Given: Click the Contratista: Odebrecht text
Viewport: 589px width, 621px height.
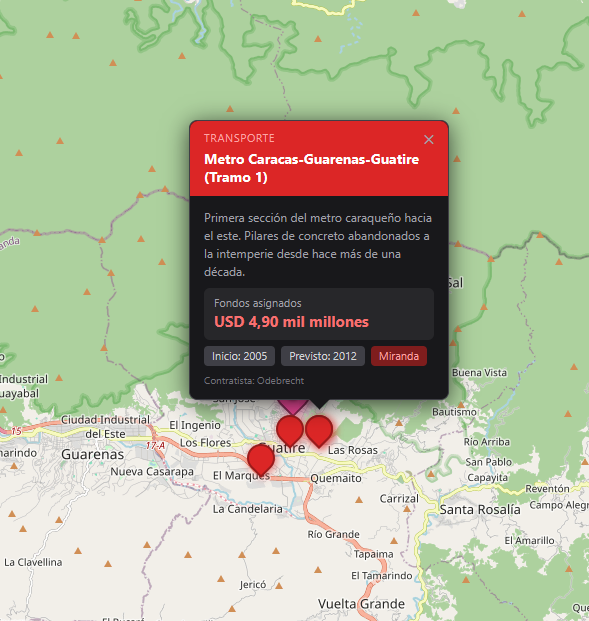Looking at the screenshot, I should coord(254,381).
